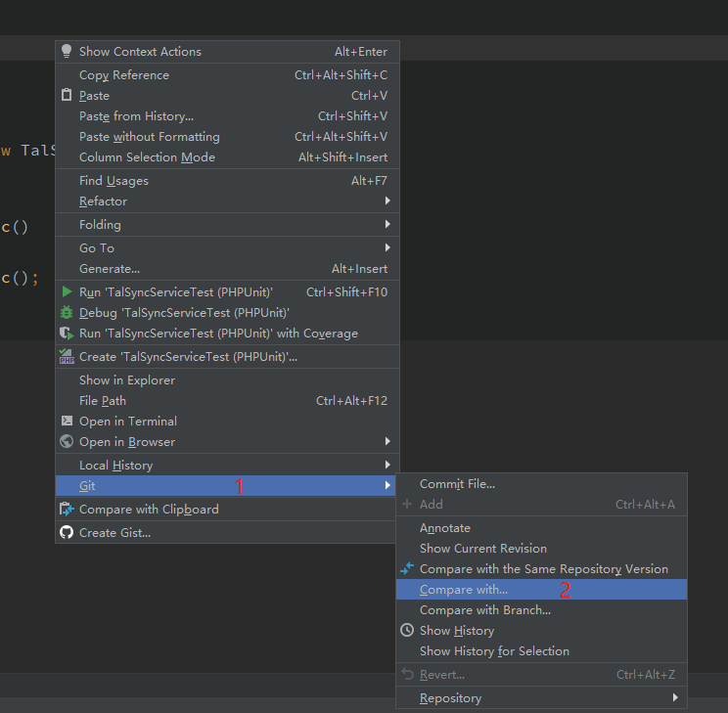Choose Annotate in Git submenu
Screen dimensions: 728x713
(541, 528)
